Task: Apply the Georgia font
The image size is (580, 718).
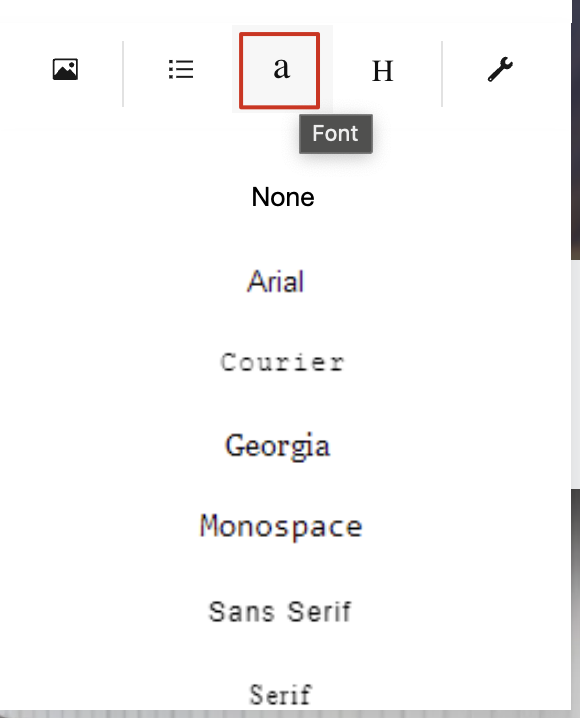Action: (x=277, y=446)
